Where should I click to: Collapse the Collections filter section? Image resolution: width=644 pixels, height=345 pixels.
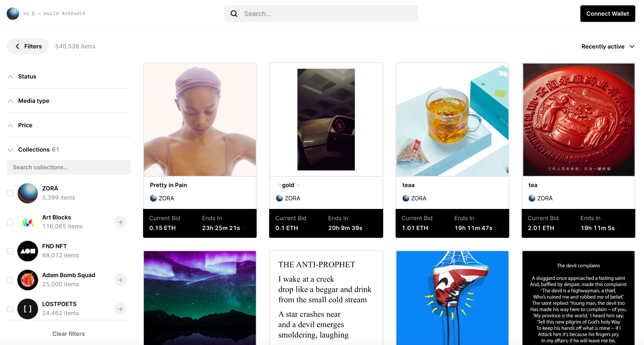click(x=34, y=150)
